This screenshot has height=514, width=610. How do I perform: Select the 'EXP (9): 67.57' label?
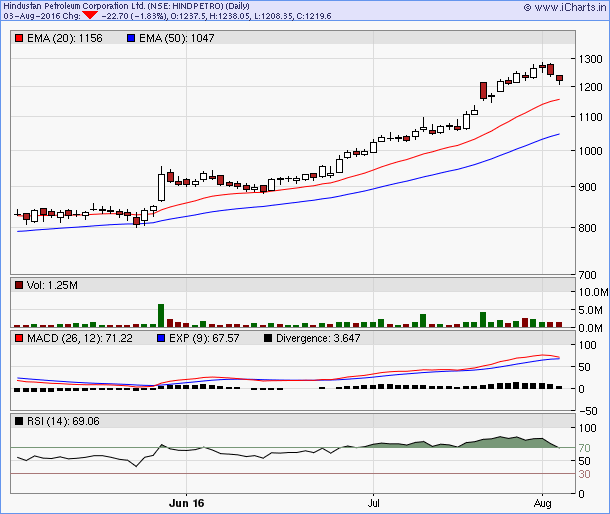point(204,338)
